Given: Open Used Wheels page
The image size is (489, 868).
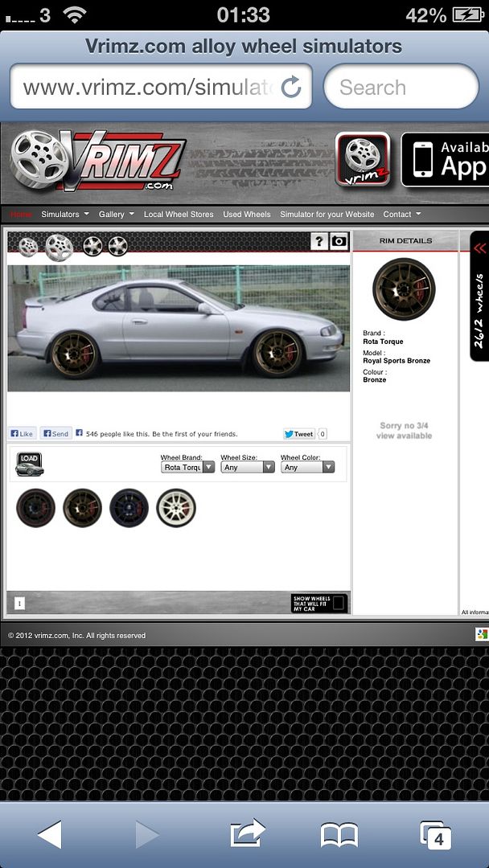Looking at the screenshot, I should [246, 215].
